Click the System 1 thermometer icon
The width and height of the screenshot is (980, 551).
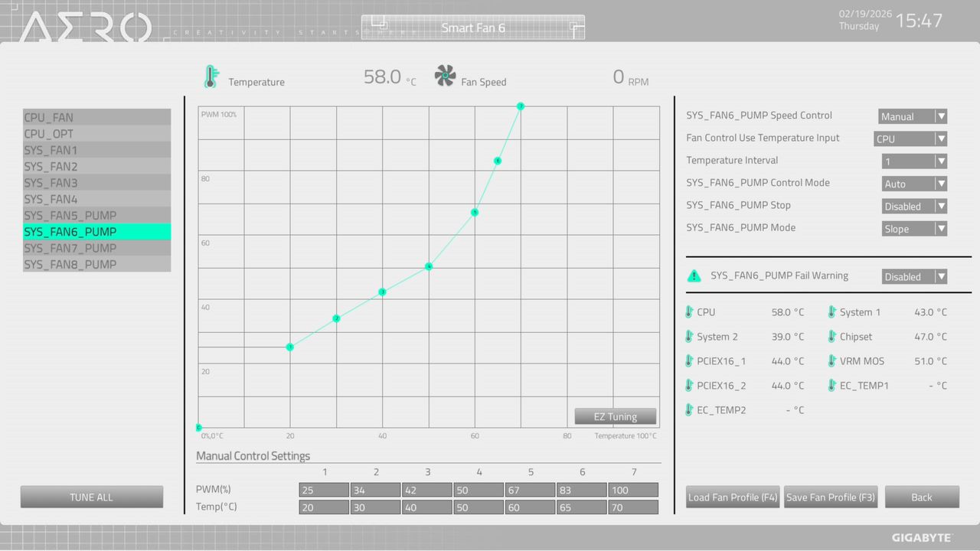(831, 312)
